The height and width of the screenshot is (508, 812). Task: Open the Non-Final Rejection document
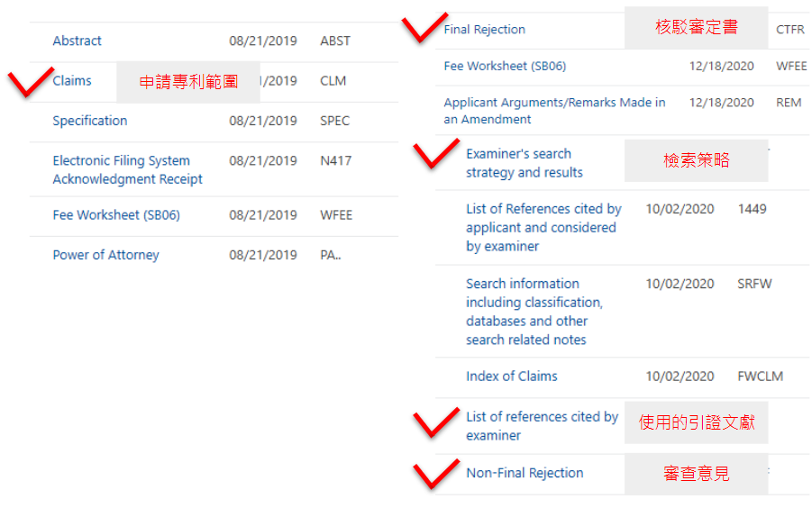pyautogui.click(x=525, y=473)
